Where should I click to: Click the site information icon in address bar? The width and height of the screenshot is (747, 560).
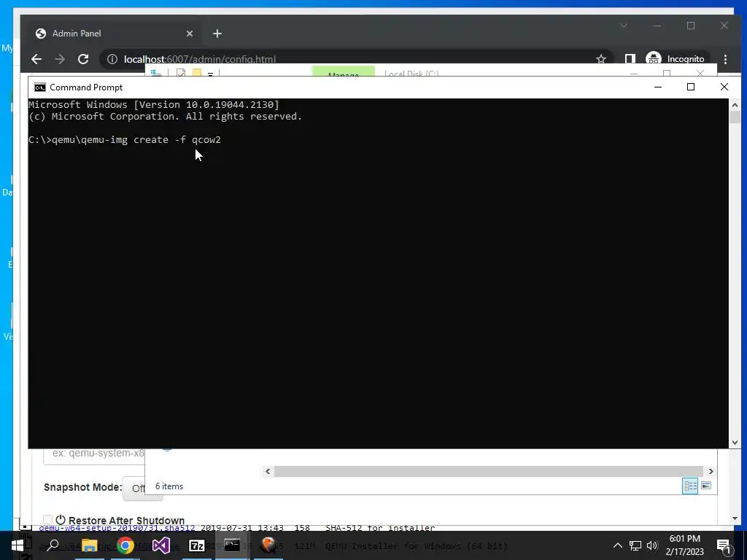(x=112, y=59)
